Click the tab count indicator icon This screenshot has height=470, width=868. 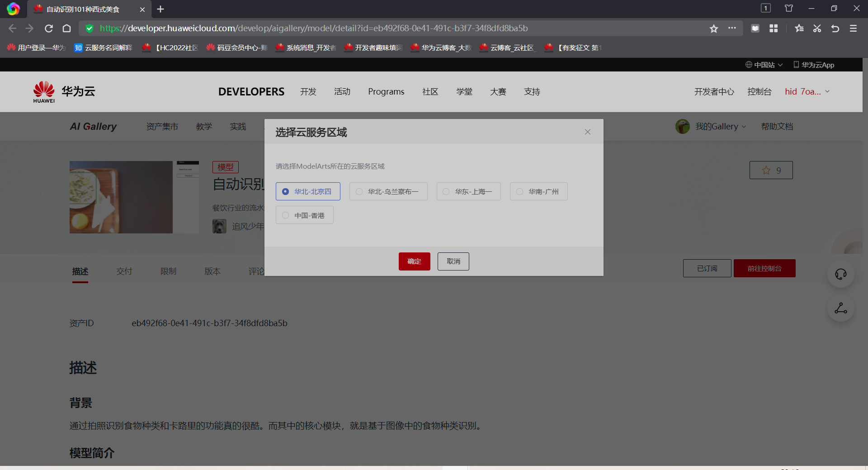766,8
